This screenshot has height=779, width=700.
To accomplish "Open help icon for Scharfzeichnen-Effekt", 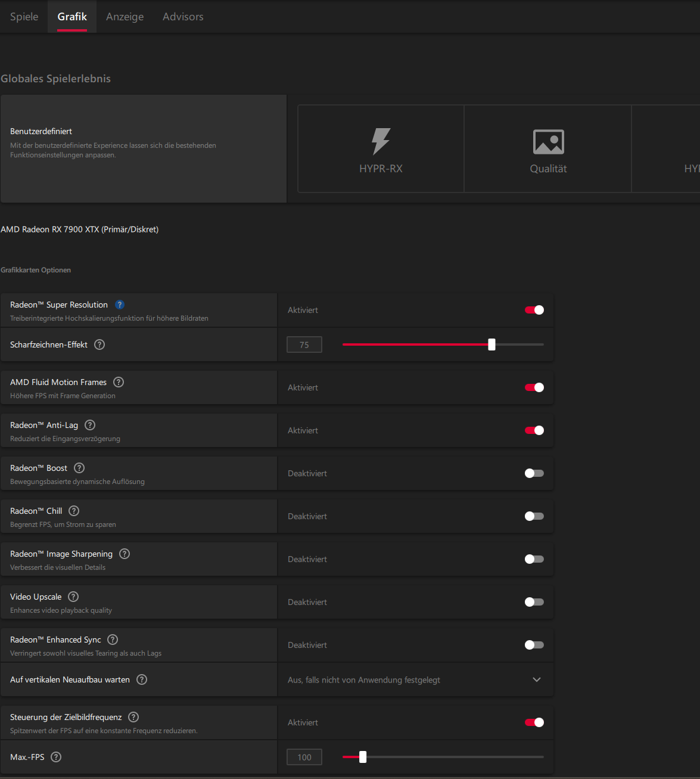I will (99, 345).
